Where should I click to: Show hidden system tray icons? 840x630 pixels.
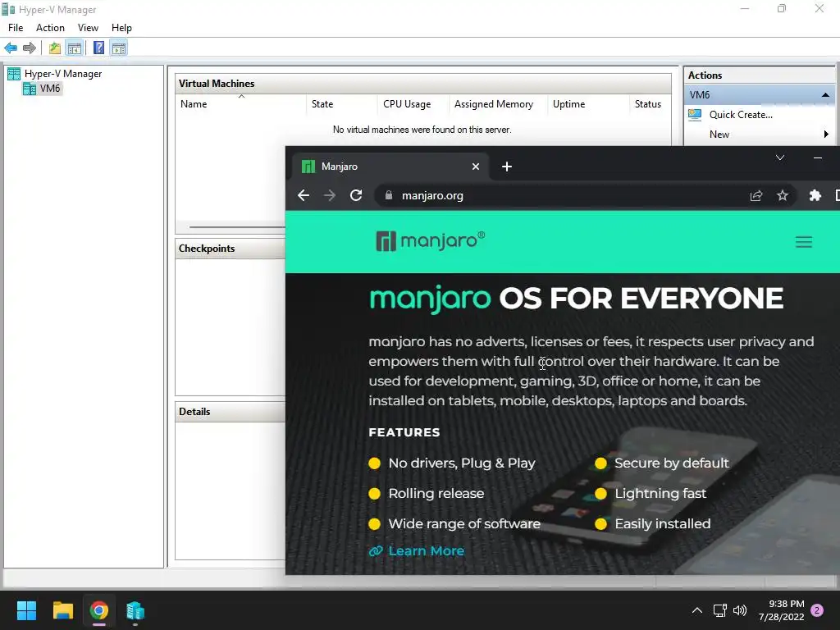tap(697, 610)
